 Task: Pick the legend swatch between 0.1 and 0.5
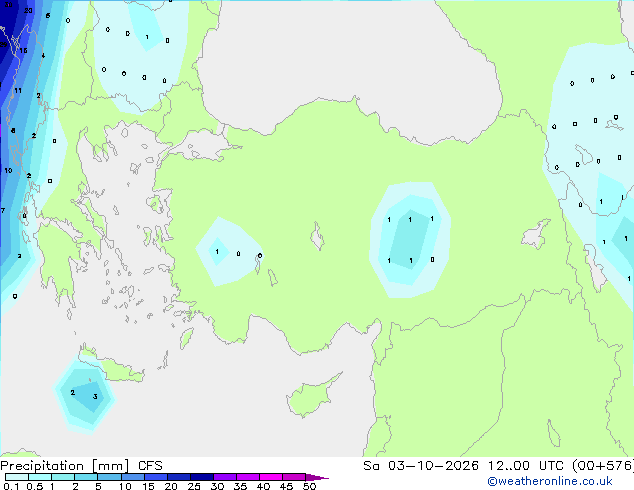17,477
